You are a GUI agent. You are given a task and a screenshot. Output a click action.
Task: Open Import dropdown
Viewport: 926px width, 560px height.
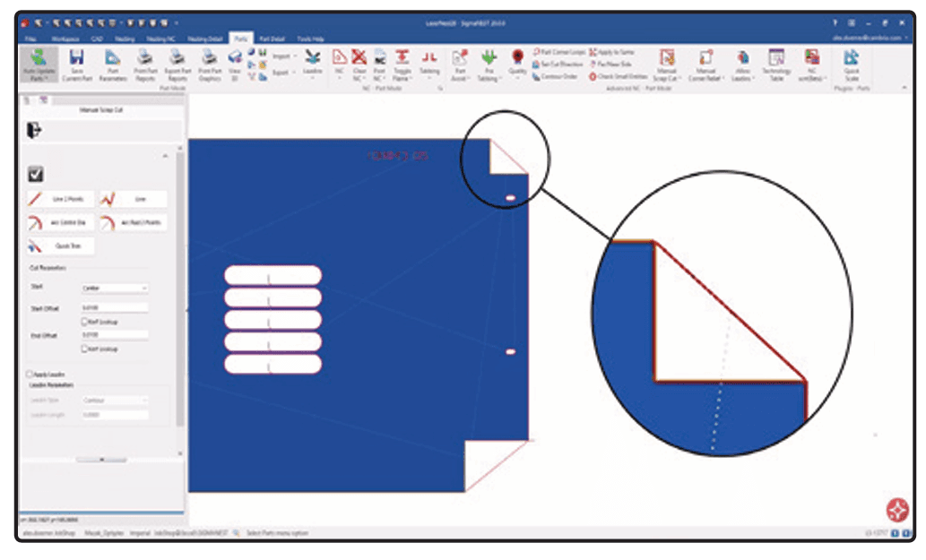click(285, 56)
